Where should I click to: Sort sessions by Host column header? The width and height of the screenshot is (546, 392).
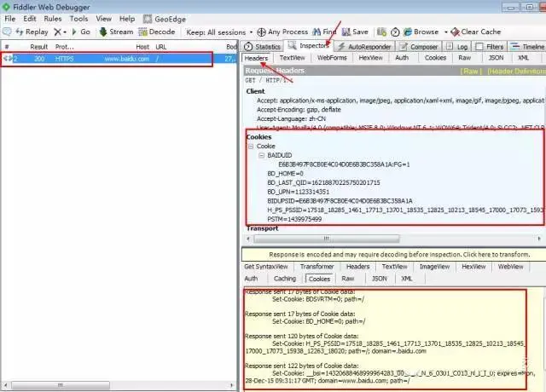(142, 47)
